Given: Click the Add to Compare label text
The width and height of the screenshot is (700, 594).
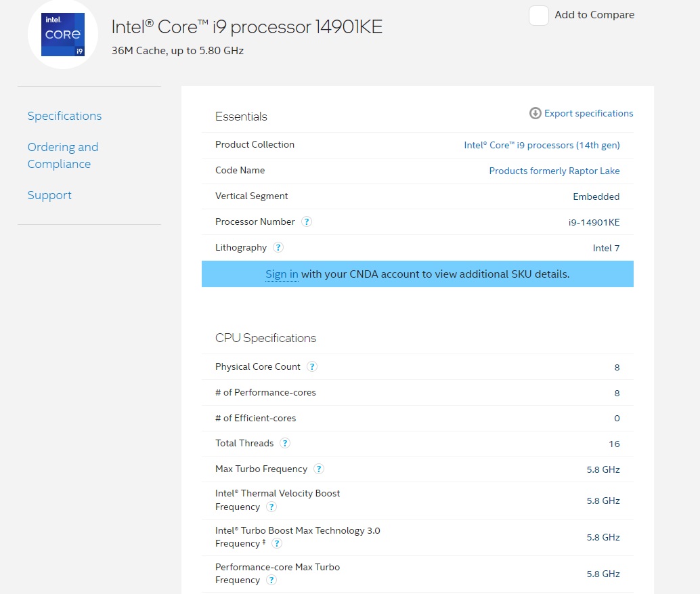Looking at the screenshot, I should coord(594,15).
